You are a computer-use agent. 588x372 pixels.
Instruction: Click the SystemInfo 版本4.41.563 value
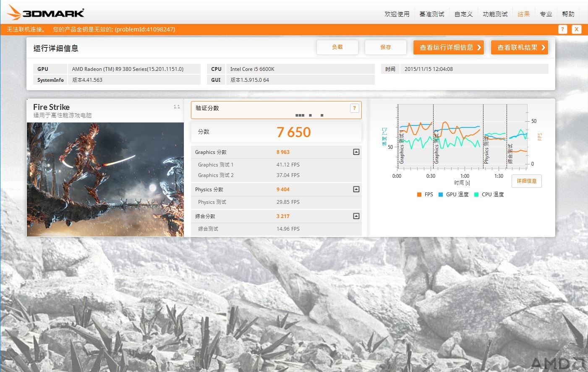point(87,80)
